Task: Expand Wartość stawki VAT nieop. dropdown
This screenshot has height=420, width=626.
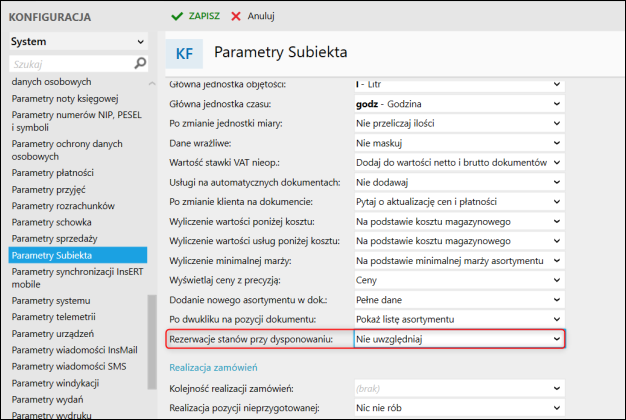Action: coord(460,162)
